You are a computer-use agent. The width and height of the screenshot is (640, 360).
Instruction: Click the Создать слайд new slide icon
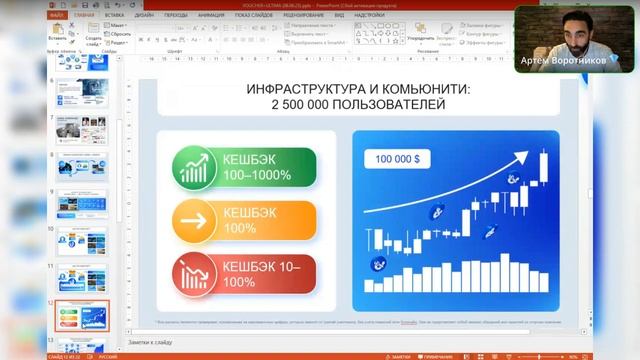(x=93, y=29)
